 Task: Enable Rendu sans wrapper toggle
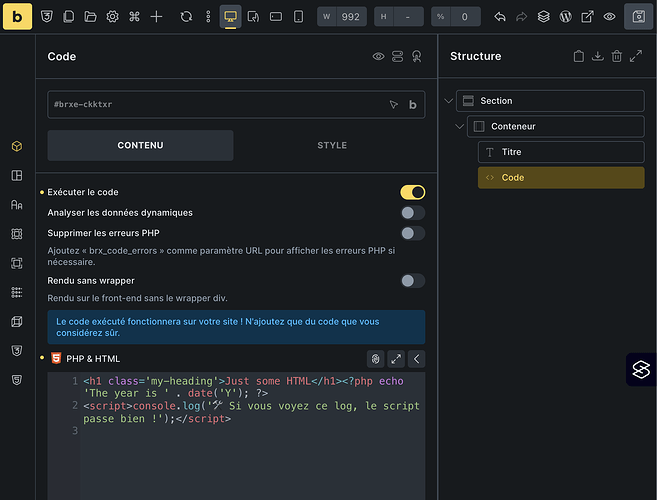click(413, 281)
